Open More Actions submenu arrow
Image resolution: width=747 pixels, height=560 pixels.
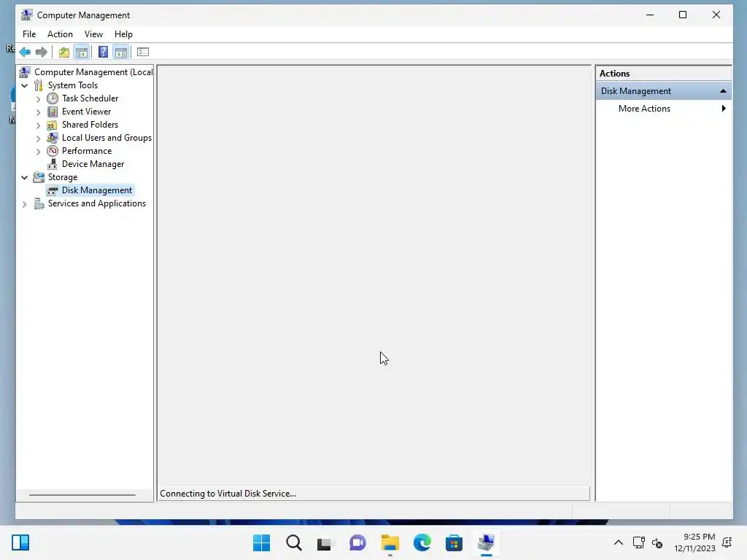click(724, 109)
